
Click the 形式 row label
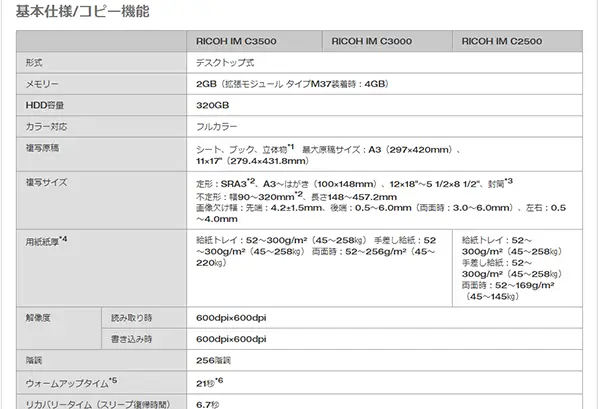[101, 63]
